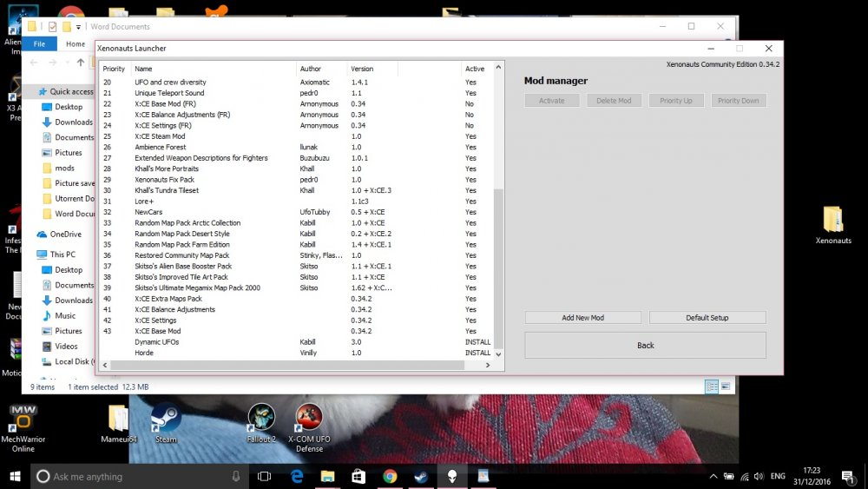Click the Windows Start button
This screenshot has height=489, width=868.
tap(15, 476)
